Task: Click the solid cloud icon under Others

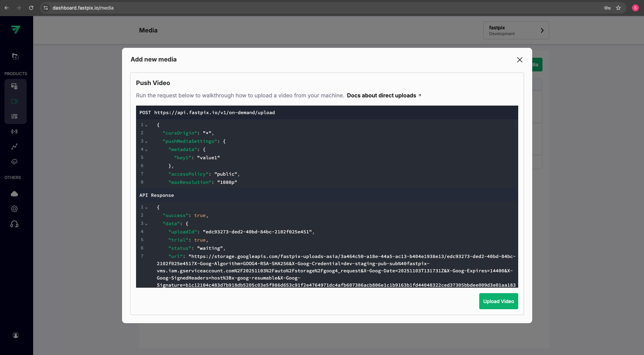Action: 14,194
